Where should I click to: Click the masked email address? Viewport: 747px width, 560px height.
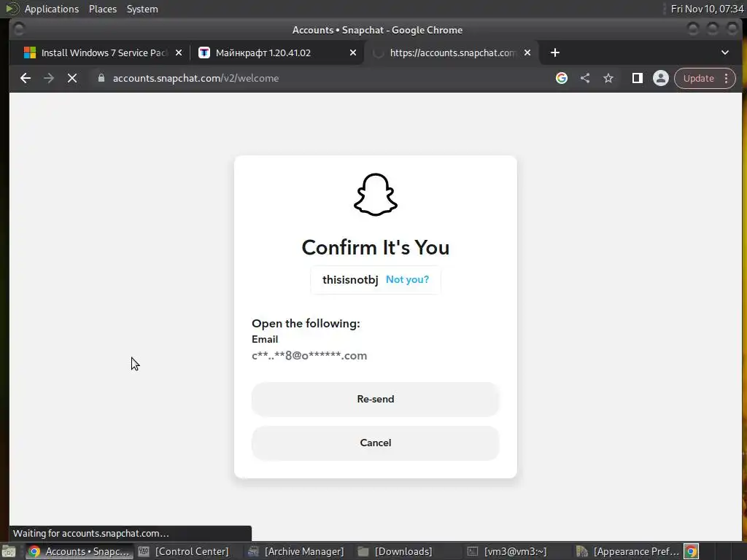click(x=309, y=356)
